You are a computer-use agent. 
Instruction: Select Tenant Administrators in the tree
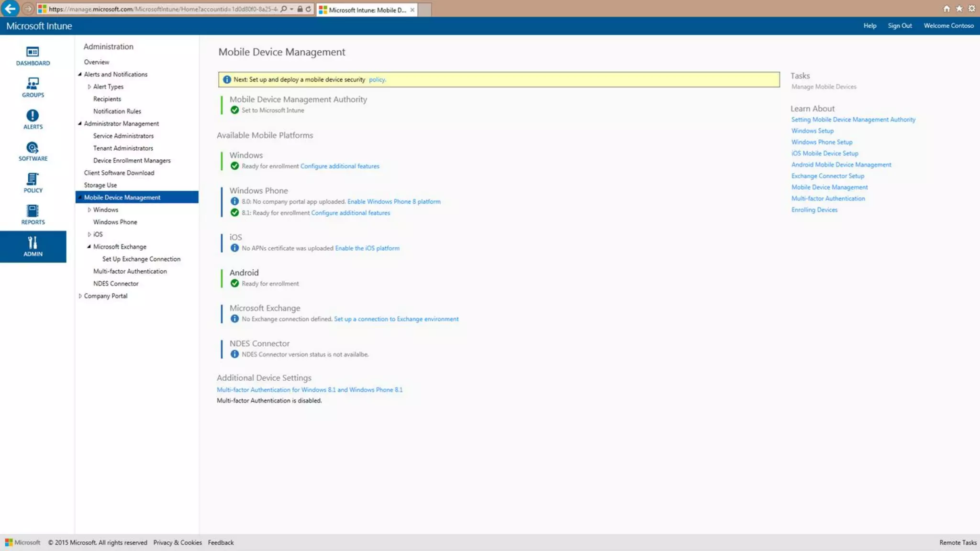[x=123, y=148]
